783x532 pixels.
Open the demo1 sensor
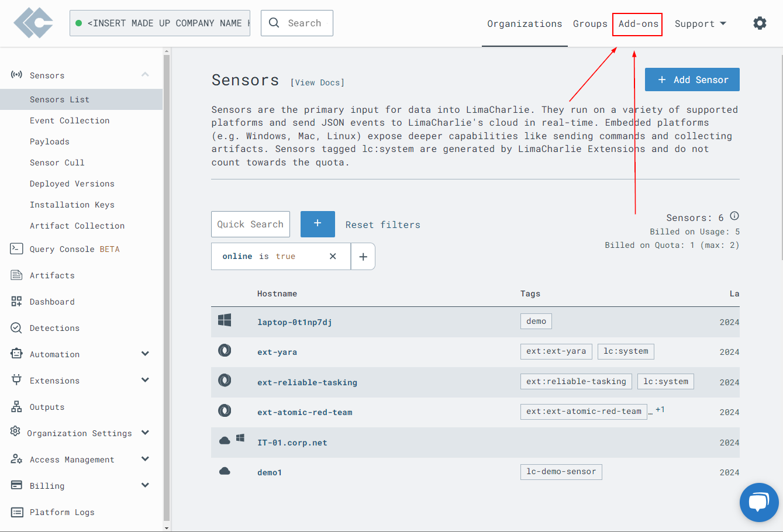270,472
